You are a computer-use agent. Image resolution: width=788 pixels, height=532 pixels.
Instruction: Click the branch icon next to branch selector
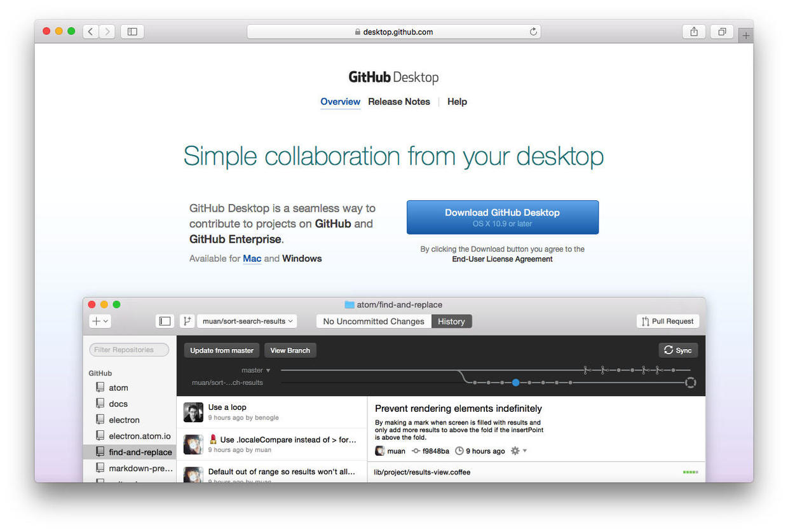pos(187,321)
